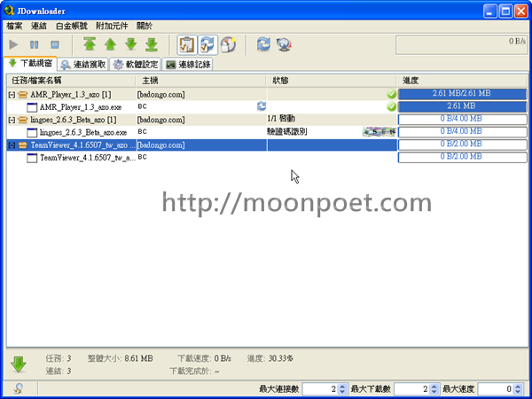Click finished checkmark on AMR_Player package row
This screenshot has width=532, height=399.
point(392,94)
